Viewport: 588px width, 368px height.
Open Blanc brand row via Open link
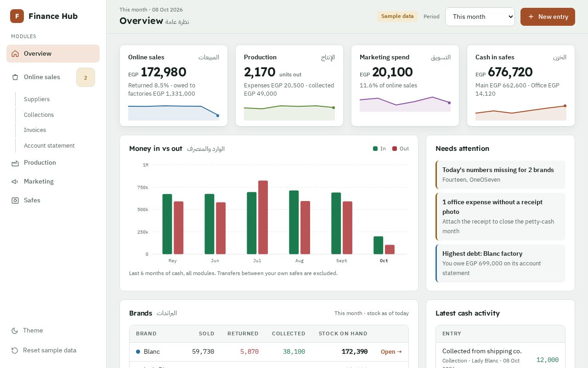(x=391, y=352)
